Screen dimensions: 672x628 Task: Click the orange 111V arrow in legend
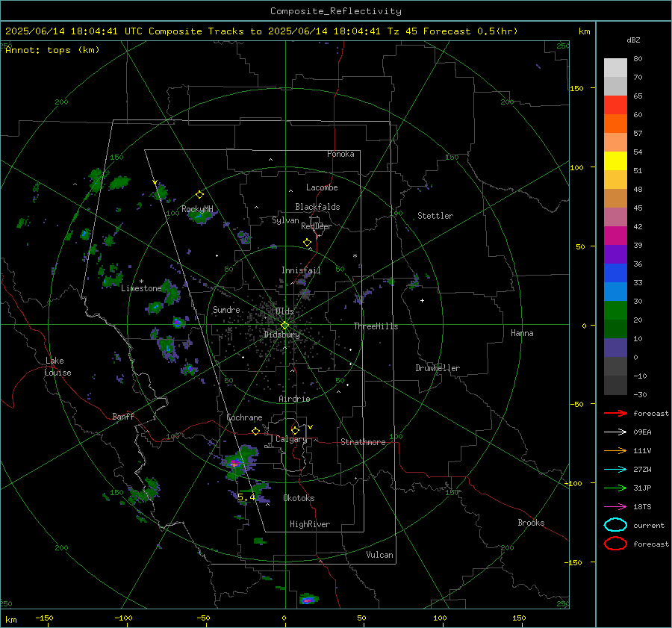pyautogui.click(x=615, y=450)
